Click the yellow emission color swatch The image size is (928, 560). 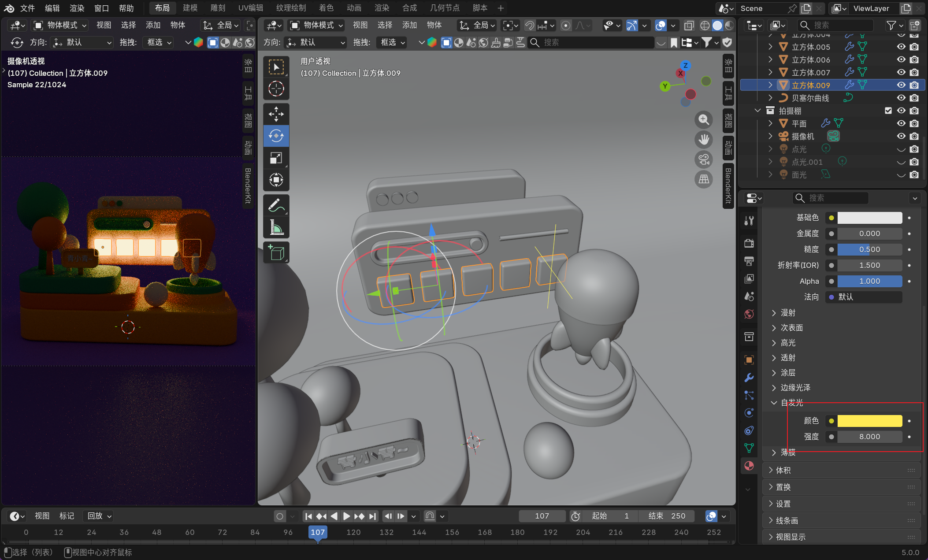(869, 421)
